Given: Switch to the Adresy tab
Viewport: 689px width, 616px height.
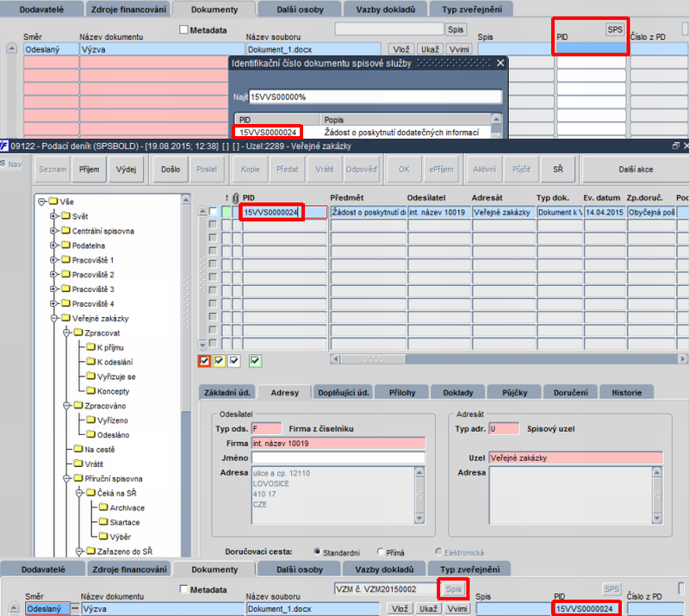Looking at the screenshot, I should coord(285,392).
